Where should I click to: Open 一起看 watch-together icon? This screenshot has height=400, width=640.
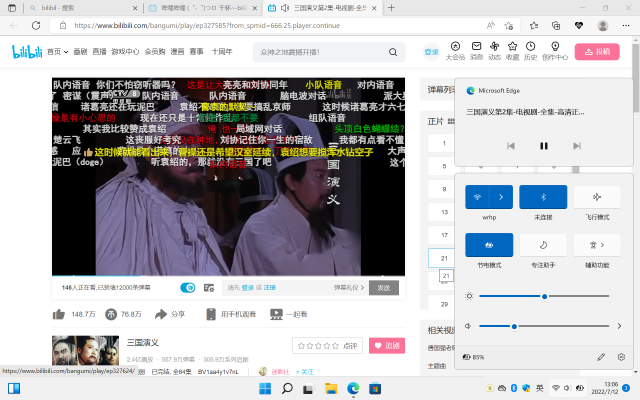pyautogui.click(x=276, y=314)
